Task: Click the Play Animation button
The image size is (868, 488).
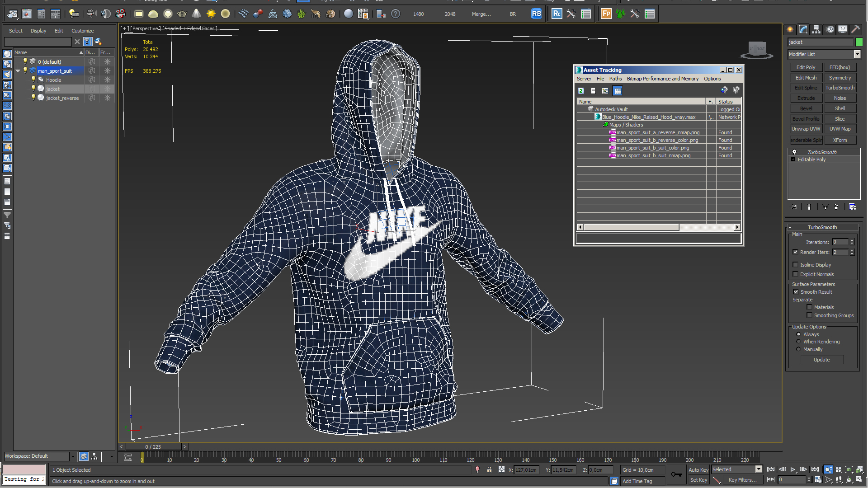Action: [793, 469]
